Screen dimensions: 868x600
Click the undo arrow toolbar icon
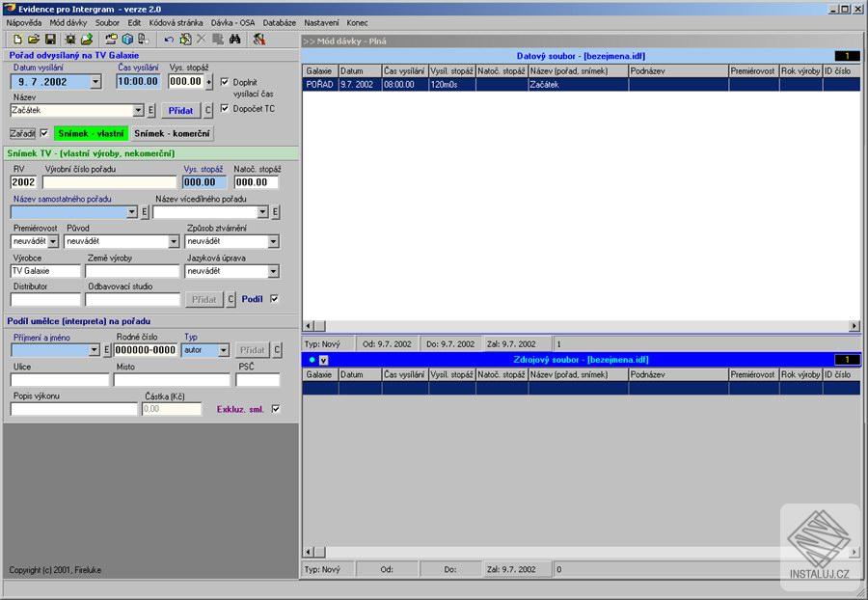tap(170, 40)
